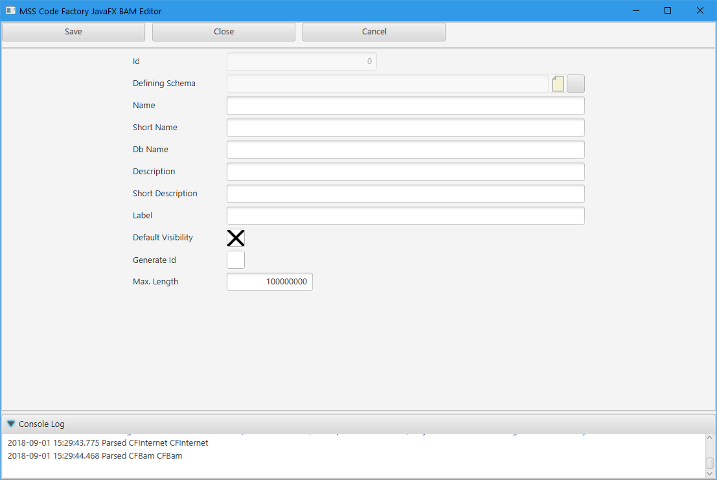Select the Description text box

pos(405,172)
